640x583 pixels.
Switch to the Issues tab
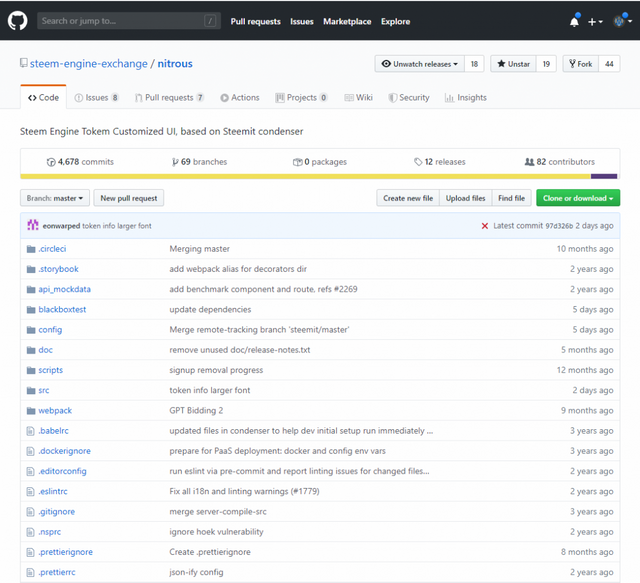97,98
